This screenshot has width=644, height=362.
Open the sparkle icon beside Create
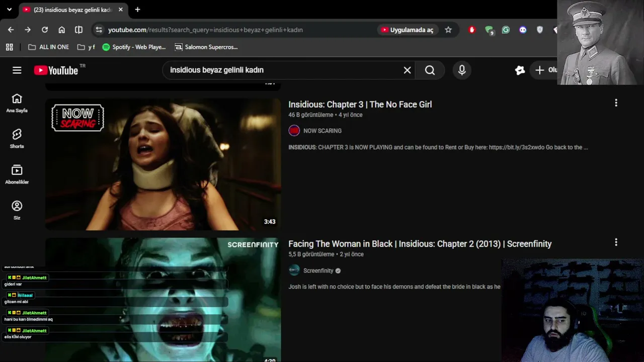[x=520, y=70]
